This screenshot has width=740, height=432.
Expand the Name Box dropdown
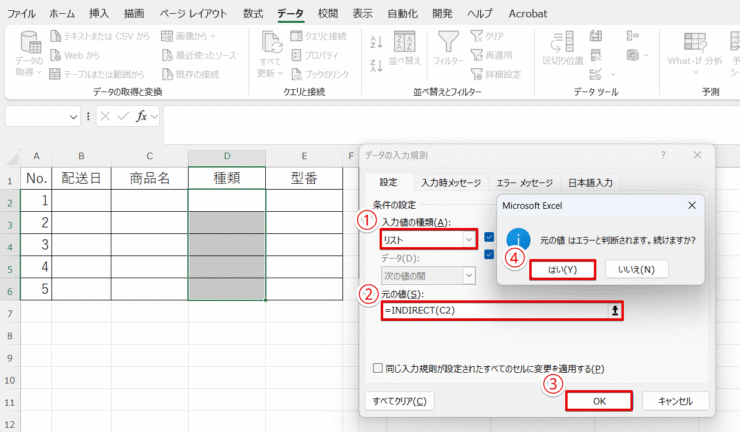click(x=73, y=117)
